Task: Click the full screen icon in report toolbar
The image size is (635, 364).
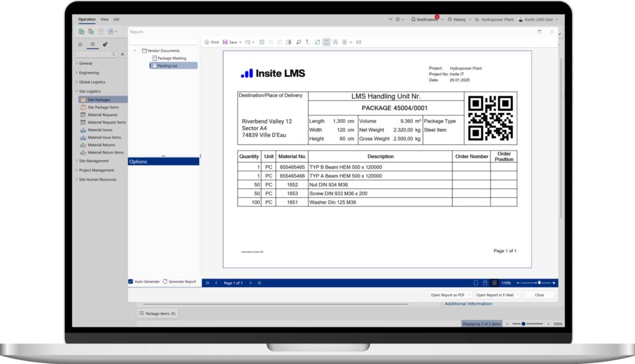Action: (x=317, y=42)
